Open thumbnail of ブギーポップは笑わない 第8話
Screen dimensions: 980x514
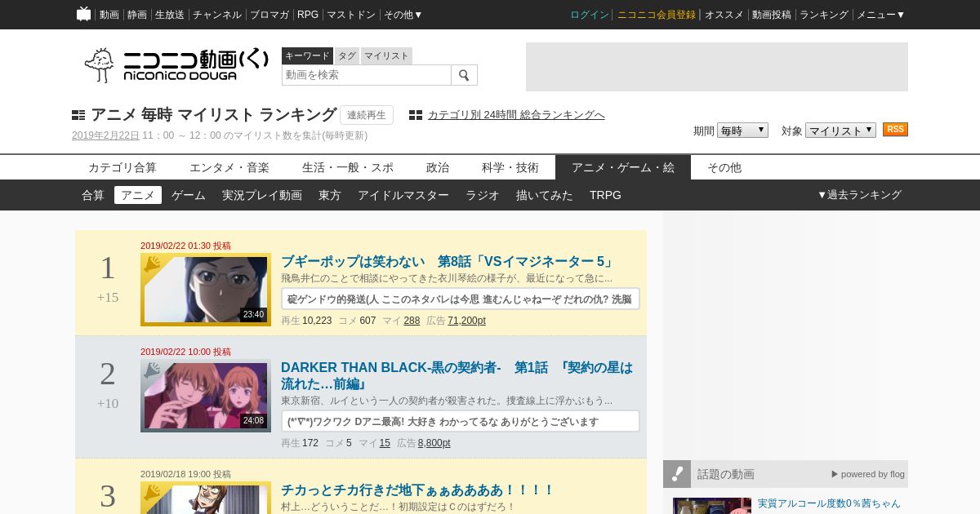[x=206, y=290]
